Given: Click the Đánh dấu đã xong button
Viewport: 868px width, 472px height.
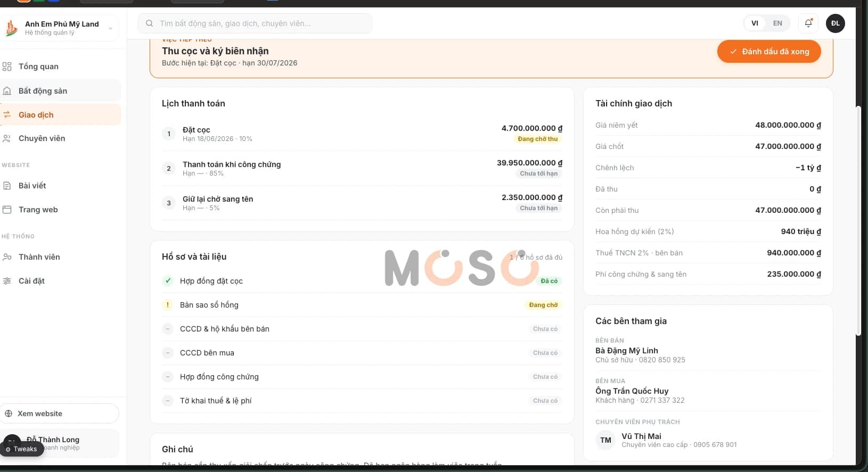Looking at the screenshot, I should [x=769, y=52].
